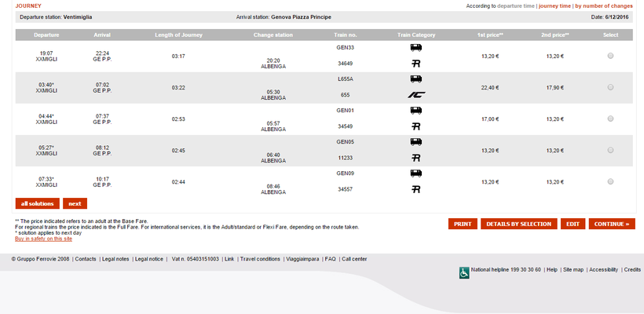Click the wheelchair accessibility icon in footer
Screen dimensions: 644x314
tap(464, 272)
